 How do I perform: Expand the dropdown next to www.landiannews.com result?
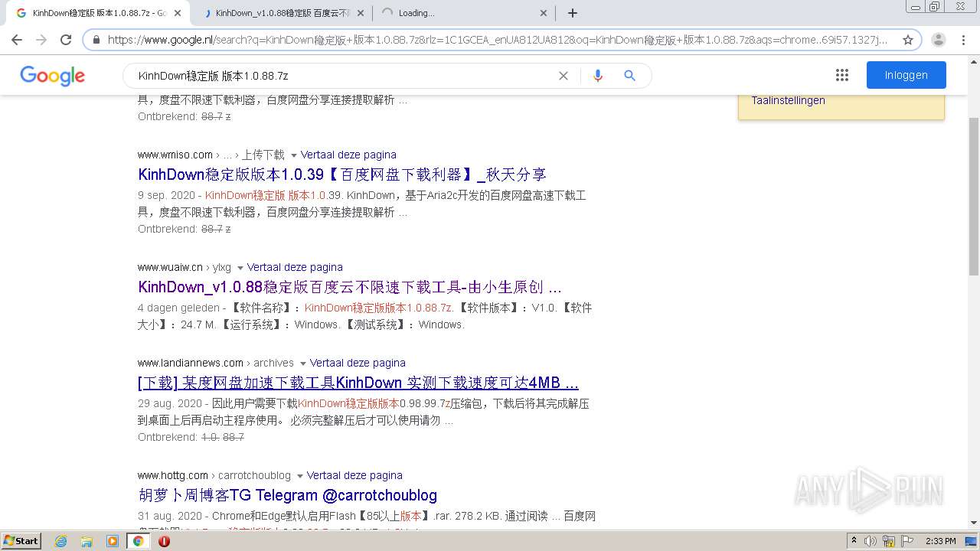pyautogui.click(x=302, y=364)
